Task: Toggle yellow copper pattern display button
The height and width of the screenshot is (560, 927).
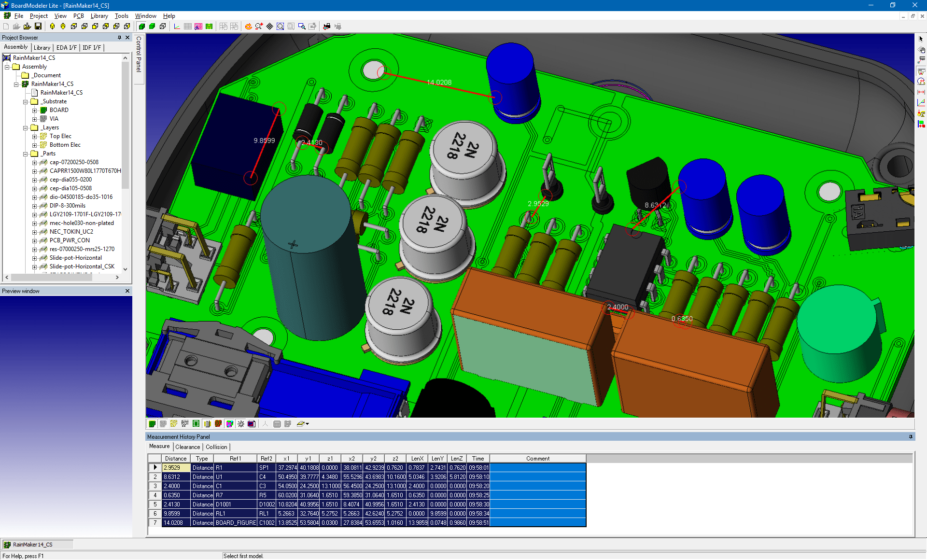Action: click(174, 424)
